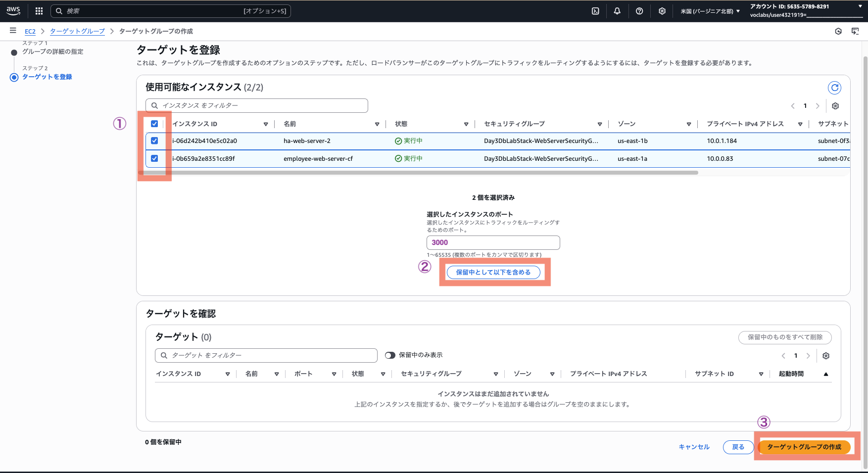Click the 実行中 status of ha-web-server-2

(409, 141)
